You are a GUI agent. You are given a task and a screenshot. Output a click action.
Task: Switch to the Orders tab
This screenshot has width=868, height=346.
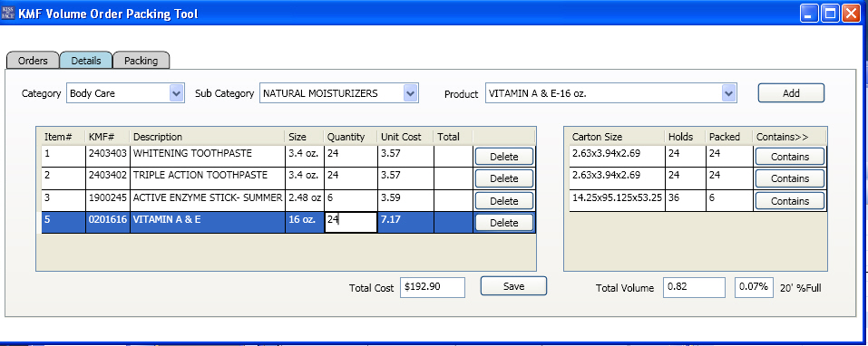click(x=33, y=61)
